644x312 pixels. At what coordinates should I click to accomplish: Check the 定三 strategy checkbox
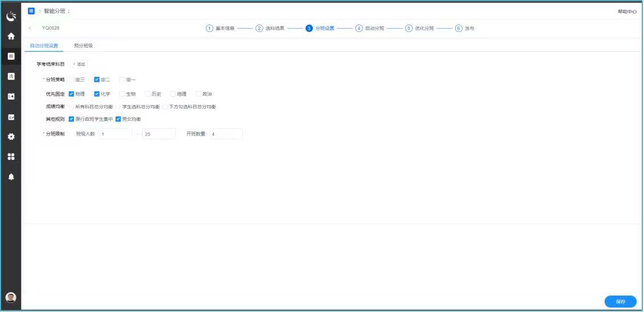[x=72, y=80]
